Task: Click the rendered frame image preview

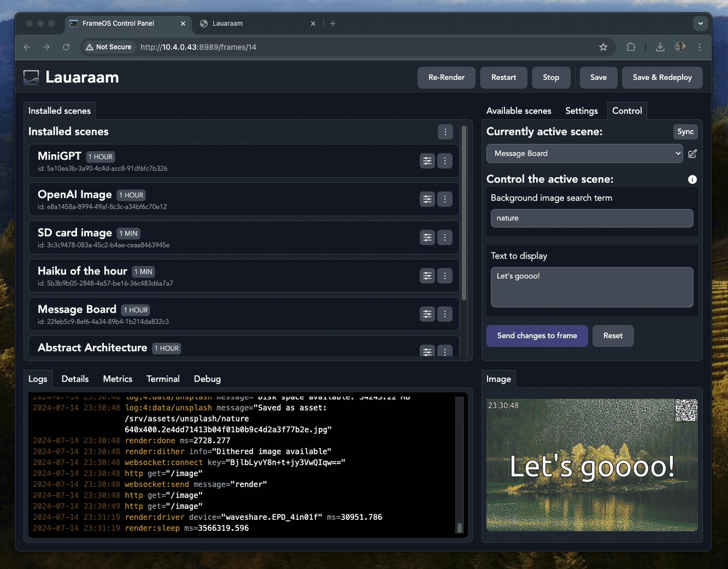Action: [x=591, y=465]
